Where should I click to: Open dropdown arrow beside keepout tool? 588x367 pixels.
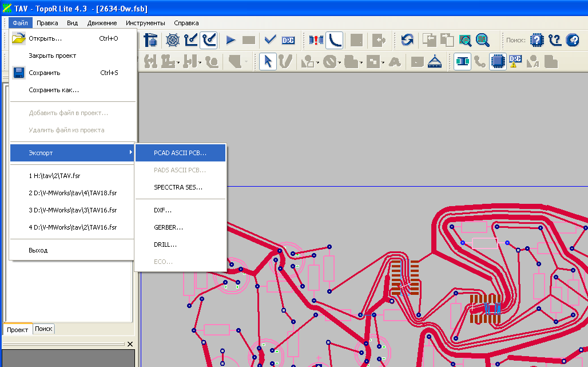[339, 62]
